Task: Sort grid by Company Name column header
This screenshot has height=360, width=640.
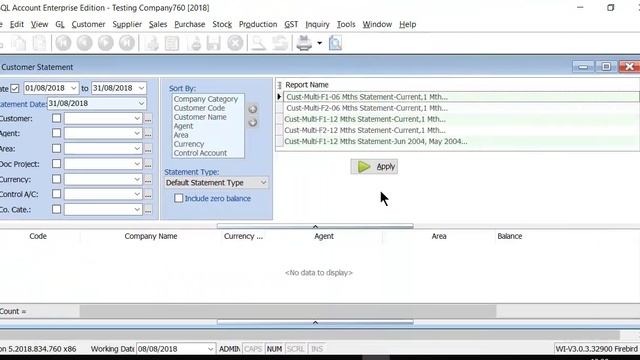Action: tap(151, 236)
